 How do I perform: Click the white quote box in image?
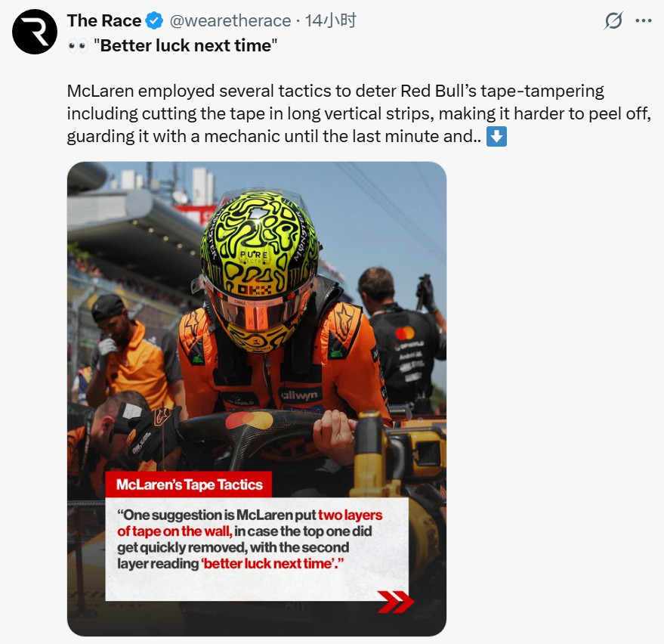(257, 549)
